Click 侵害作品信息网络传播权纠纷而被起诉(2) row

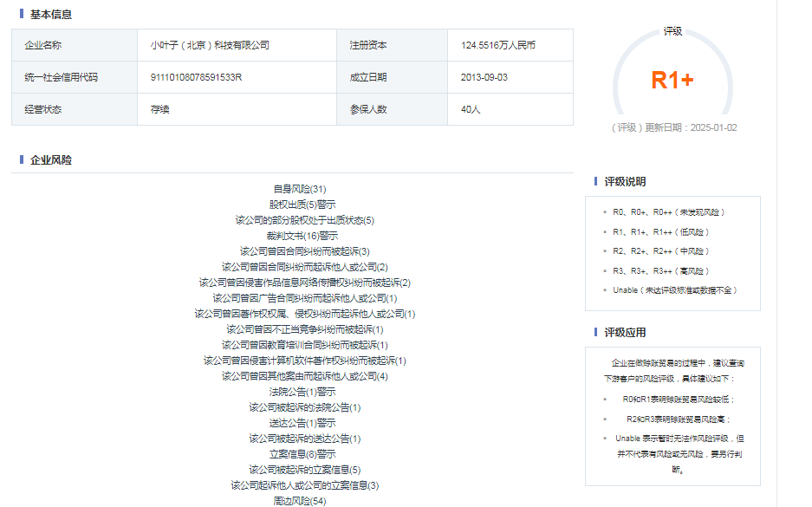(x=304, y=283)
